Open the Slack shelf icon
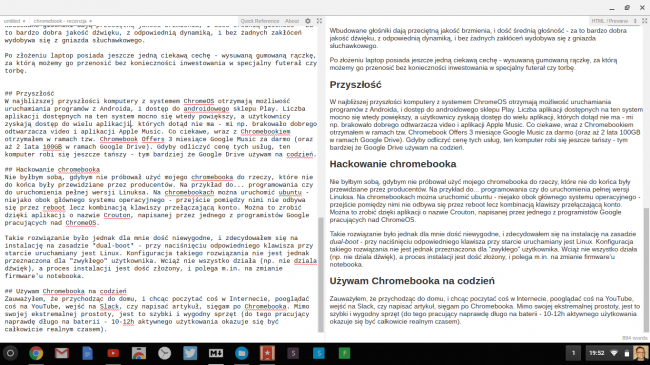The width and height of the screenshot is (650, 365). [x=293, y=353]
